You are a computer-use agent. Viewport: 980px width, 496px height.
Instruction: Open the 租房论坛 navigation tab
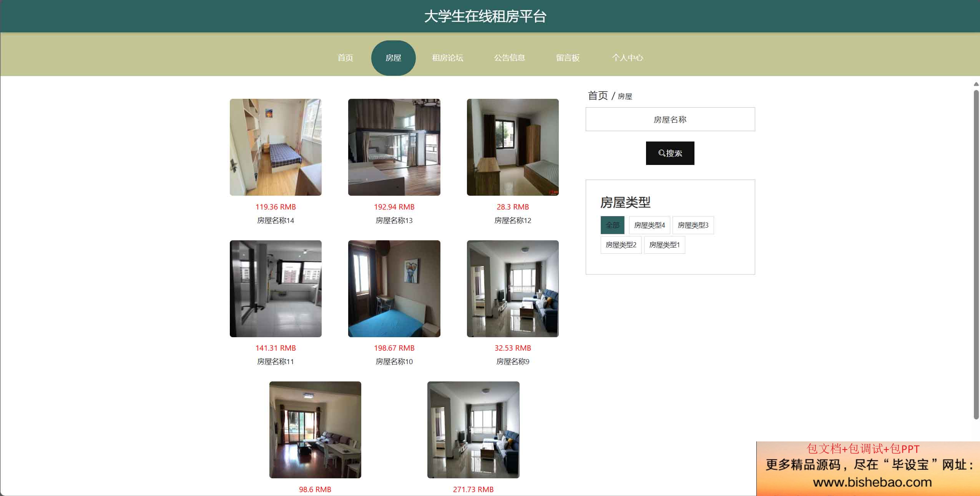tap(447, 58)
